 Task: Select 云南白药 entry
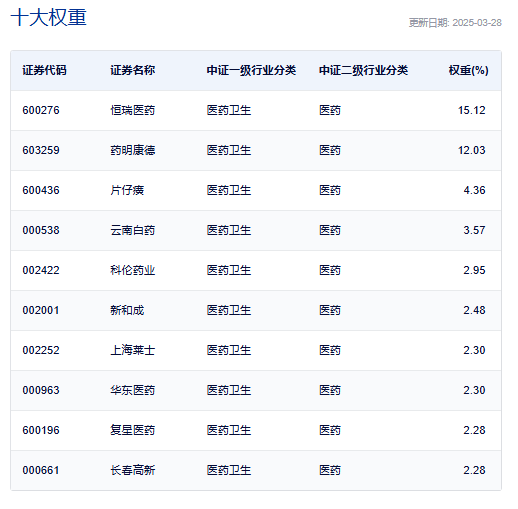pyautogui.click(x=133, y=230)
